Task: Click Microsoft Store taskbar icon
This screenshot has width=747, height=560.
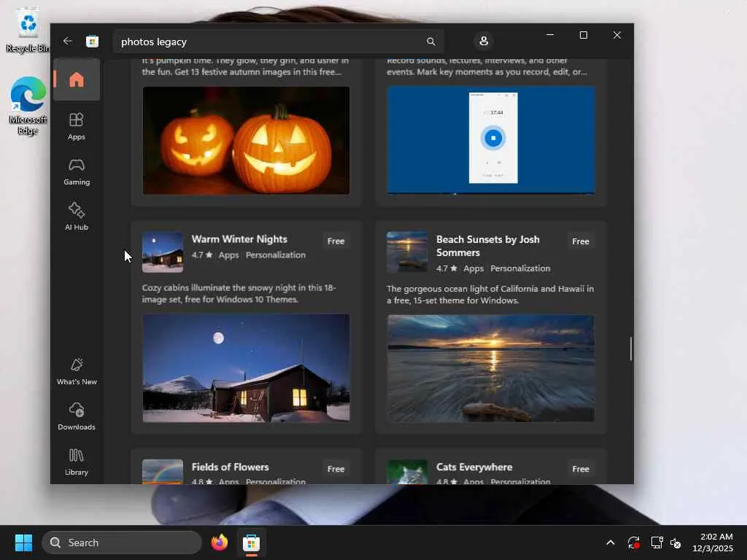Action: tap(251, 542)
